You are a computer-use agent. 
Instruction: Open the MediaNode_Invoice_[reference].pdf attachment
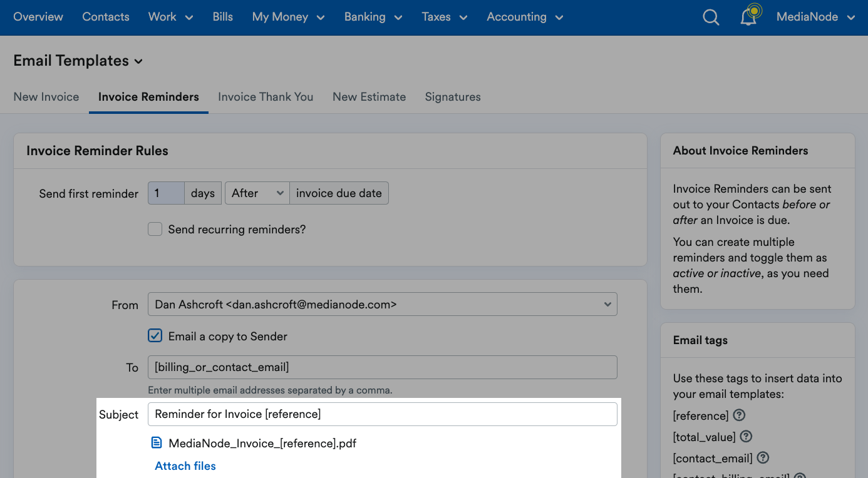(x=262, y=444)
